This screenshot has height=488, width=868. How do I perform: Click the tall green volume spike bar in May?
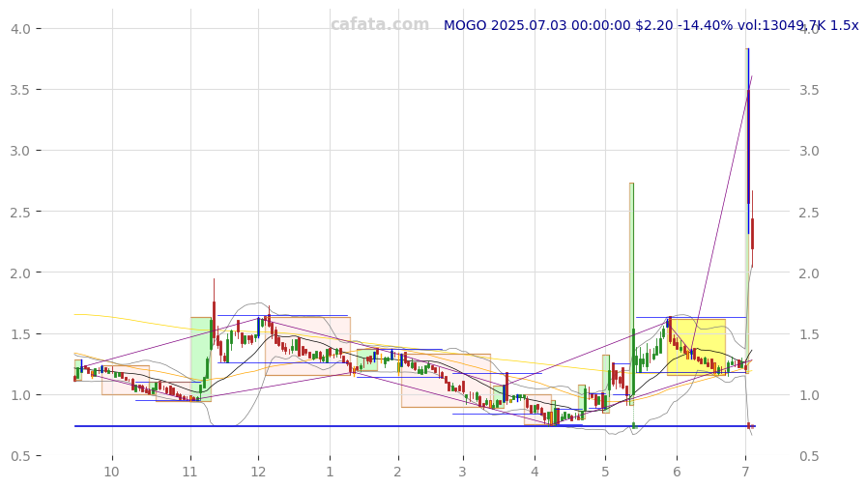coord(631,293)
